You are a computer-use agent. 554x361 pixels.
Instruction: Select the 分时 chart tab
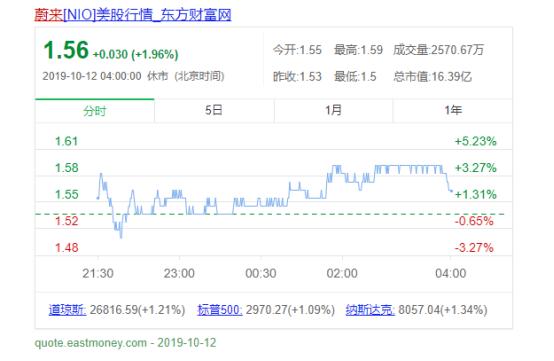[x=95, y=111]
